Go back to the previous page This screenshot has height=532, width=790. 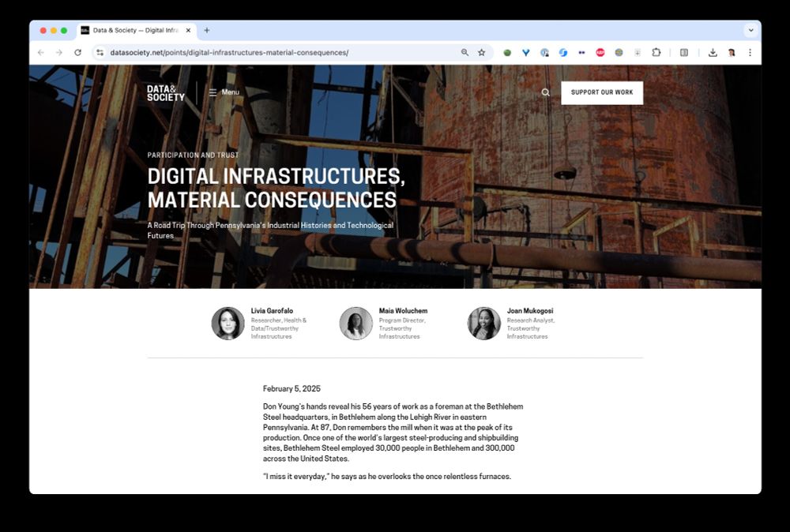(41, 52)
